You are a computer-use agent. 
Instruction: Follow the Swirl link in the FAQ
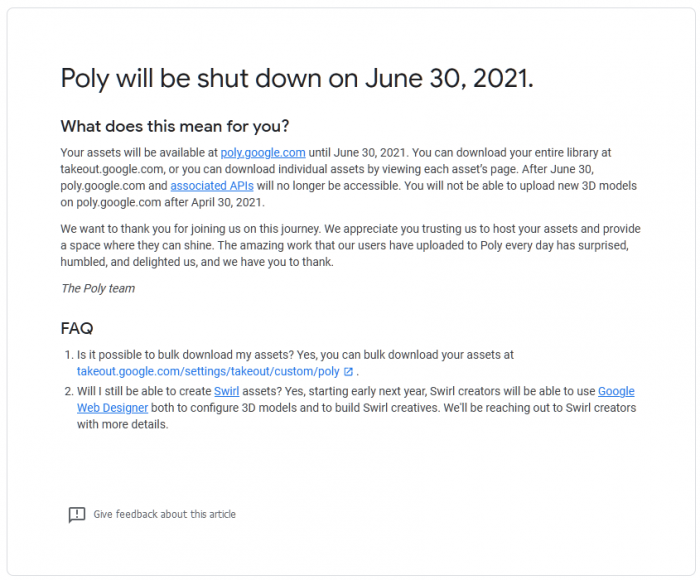(226, 391)
